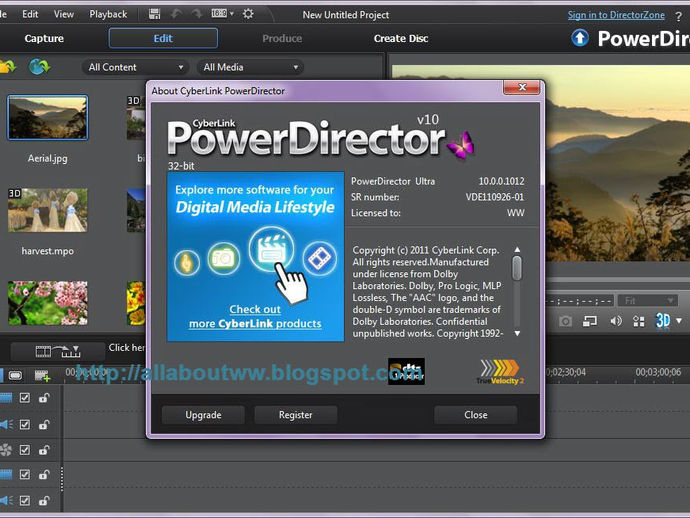Image resolution: width=690 pixels, height=518 pixels.
Task: Click the scroll down arrow in copyright text
Action: coord(518,334)
